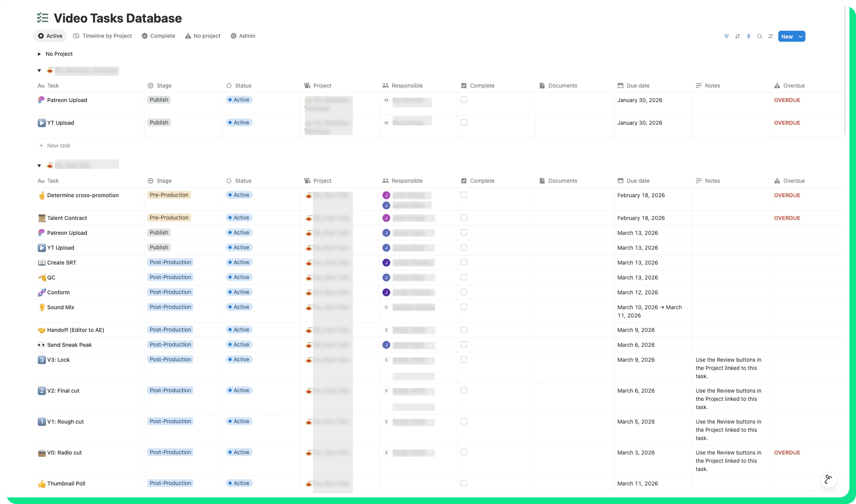Screen dimensions: 856x504
Task: Open the filter icon in toolbar
Action: (726, 37)
